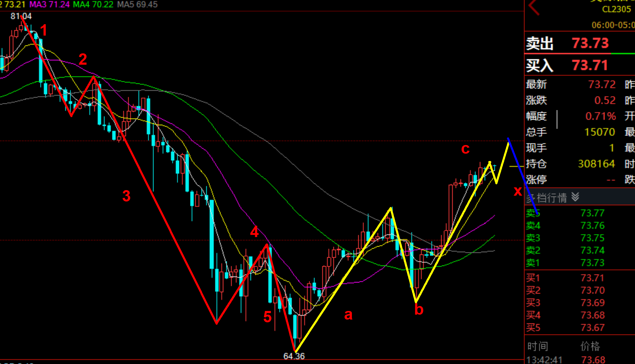Click the 时间 column header

point(538,346)
